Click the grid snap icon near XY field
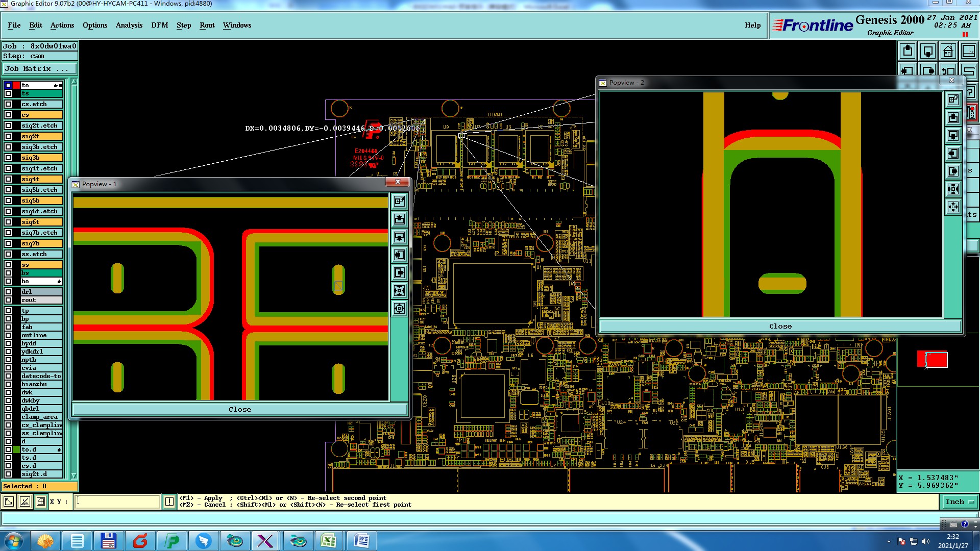This screenshot has width=980, height=551. click(41, 502)
